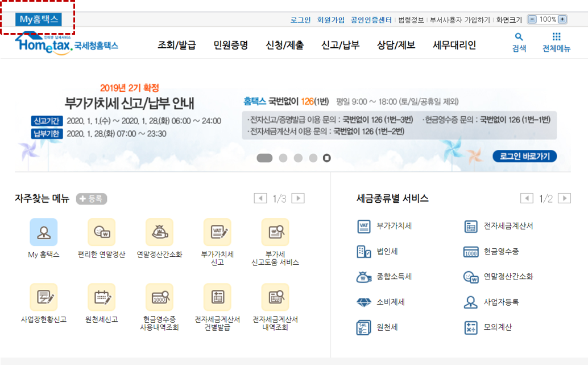The image size is (588, 365).
Task: Open the My 홈택스 shortcut icon
Action: pyautogui.click(x=43, y=232)
